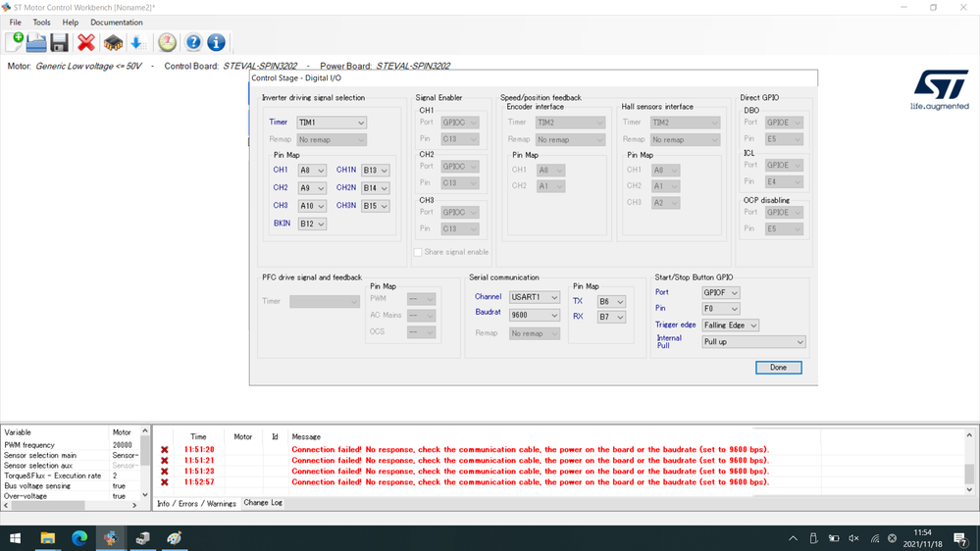Click red error icon on 11:51:21 row

pos(165,461)
